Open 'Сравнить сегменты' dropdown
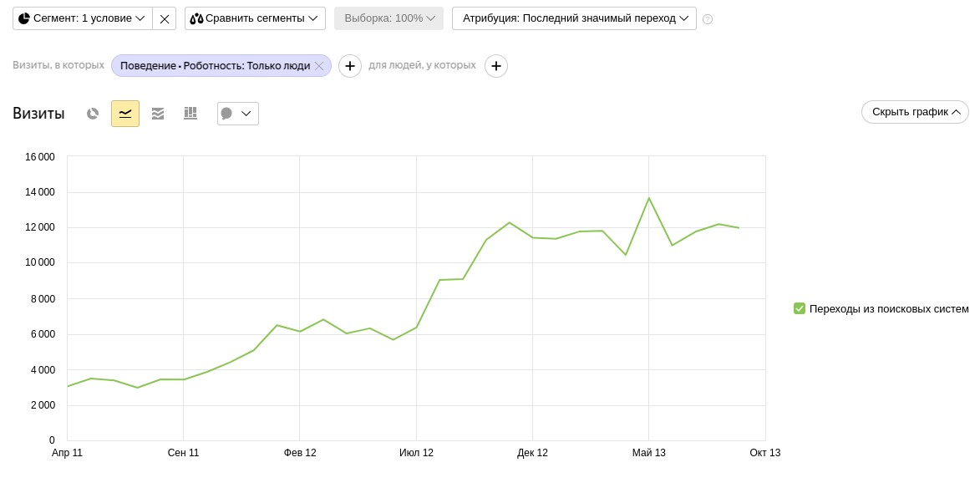Image resolution: width=980 pixels, height=493 pixels. click(255, 18)
